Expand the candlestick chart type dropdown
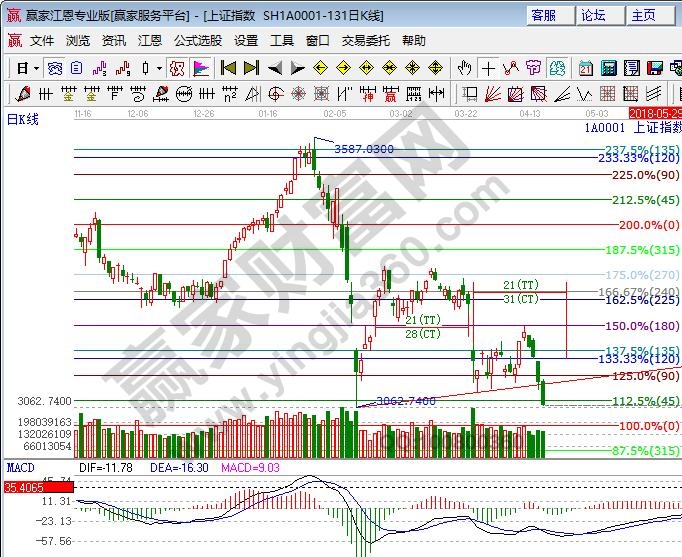The width and height of the screenshot is (682, 557). coord(159,68)
